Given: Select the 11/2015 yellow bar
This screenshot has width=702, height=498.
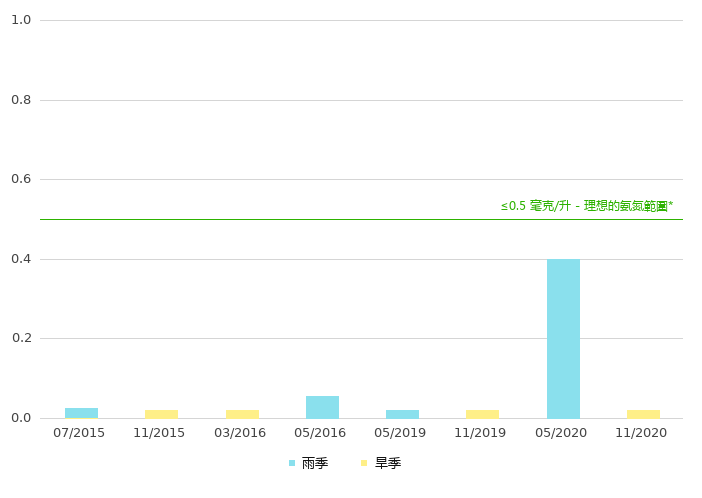Looking at the screenshot, I should pos(161,414).
